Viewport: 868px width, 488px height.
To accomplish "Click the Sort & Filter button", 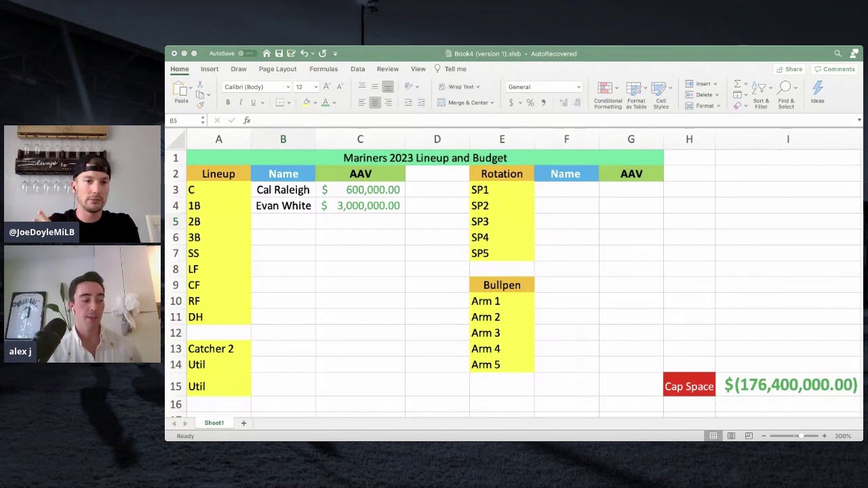I will pyautogui.click(x=761, y=96).
